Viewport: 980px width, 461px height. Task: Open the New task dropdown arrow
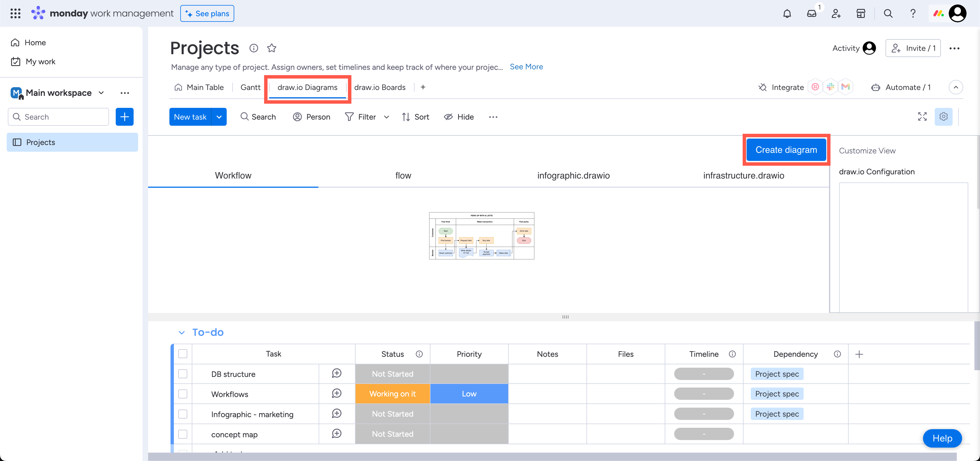click(219, 117)
